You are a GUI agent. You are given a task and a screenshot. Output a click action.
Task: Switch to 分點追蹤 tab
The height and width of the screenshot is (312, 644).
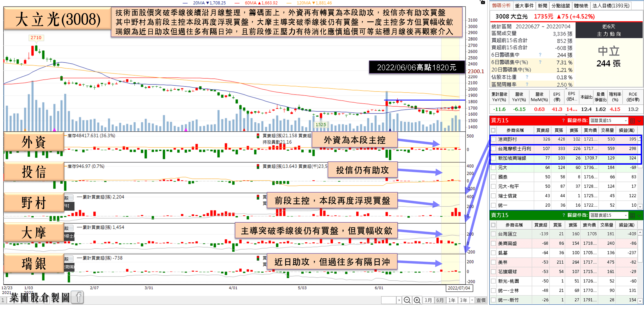click(561, 5)
